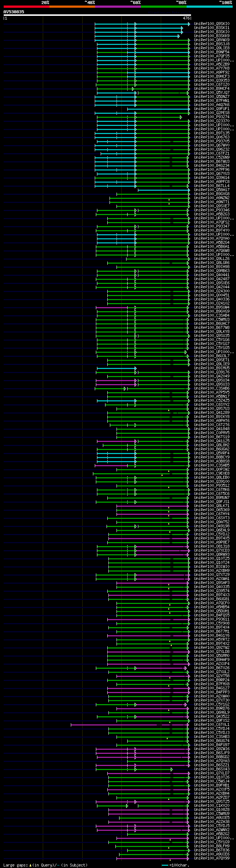Open hit UniRef100_Q9LIE8

click(212, 48)
